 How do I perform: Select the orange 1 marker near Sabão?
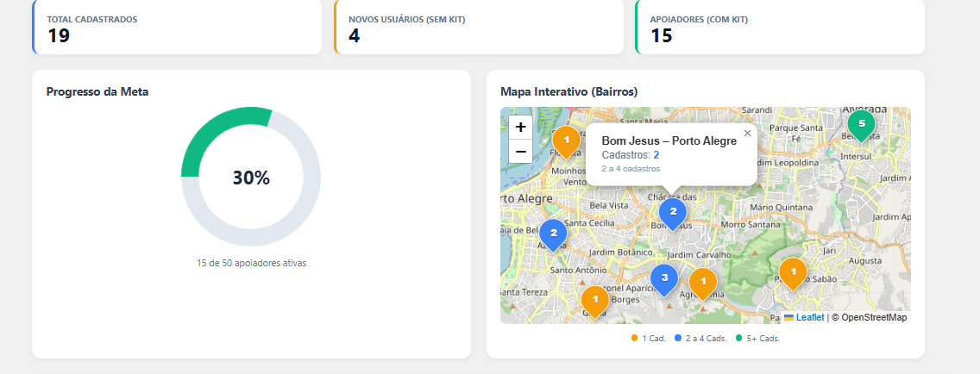(793, 273)
